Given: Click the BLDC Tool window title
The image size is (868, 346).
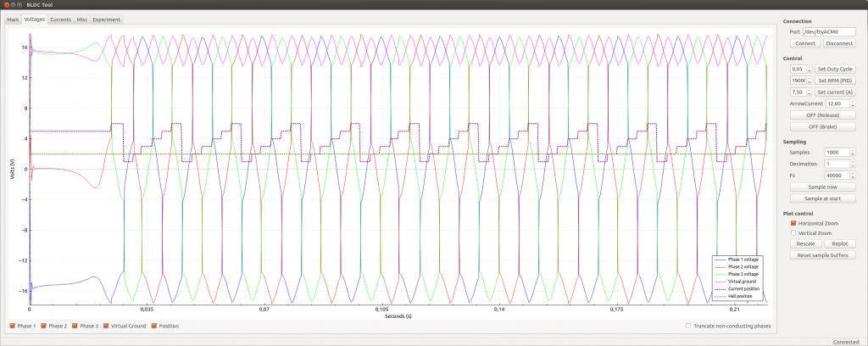Looking at the screenshot, I should pos(39,5).
